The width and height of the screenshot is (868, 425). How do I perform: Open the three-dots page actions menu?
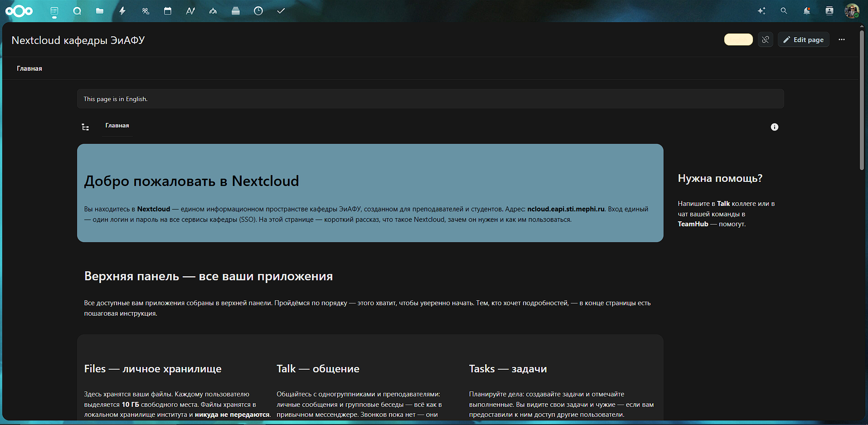pyautogui.click(x=842, y=39)
